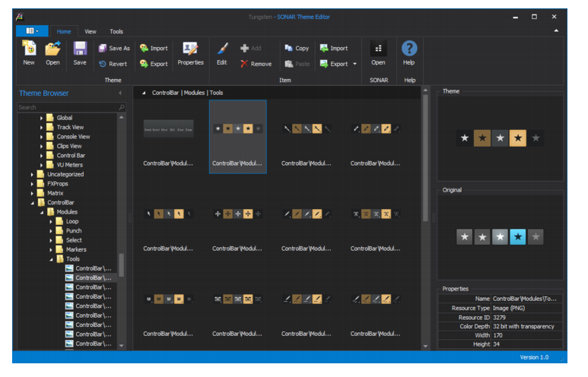
Task: Switch to the View tab
Action: coord(91,31)
